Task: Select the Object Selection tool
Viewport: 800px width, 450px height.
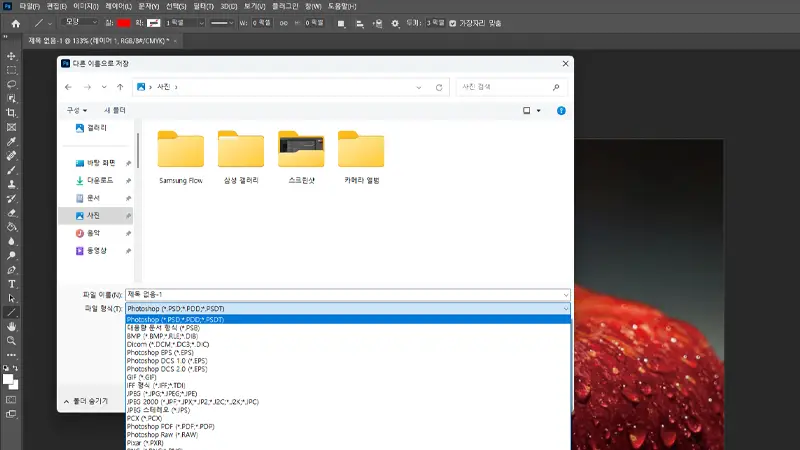Action: coord(11,98)
